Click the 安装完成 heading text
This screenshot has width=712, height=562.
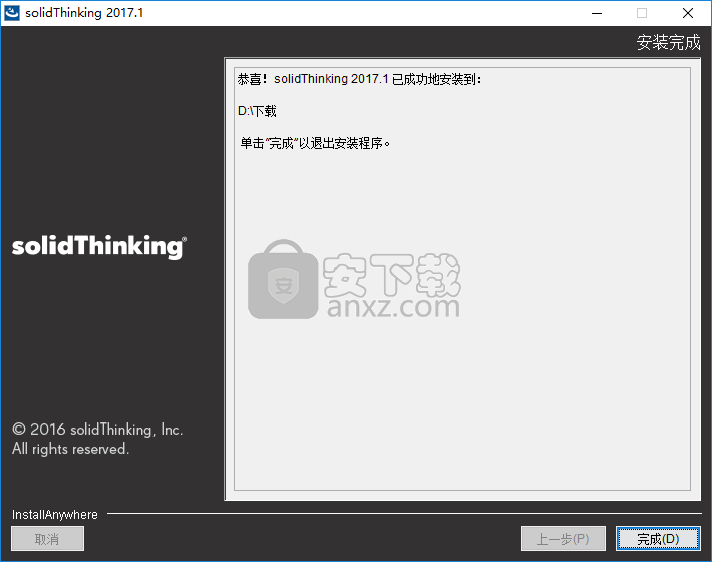(x=668, y=42)
